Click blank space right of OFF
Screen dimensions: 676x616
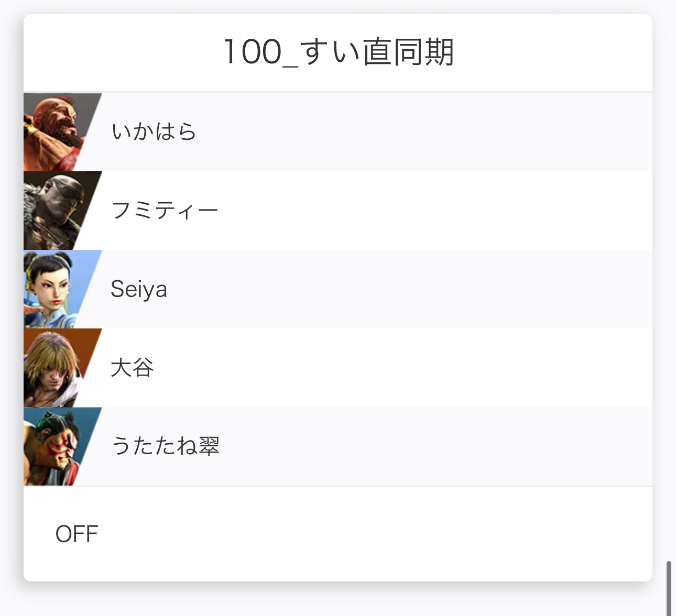pos(367,534)
